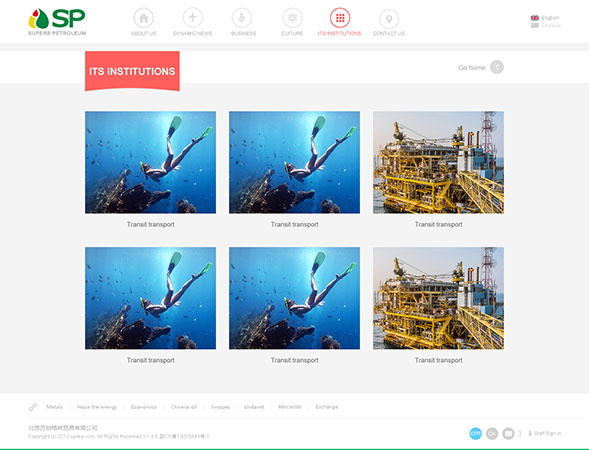Open the Exchange footer link
This screenshot has height=450, width=589.
(x=326, y=407)
